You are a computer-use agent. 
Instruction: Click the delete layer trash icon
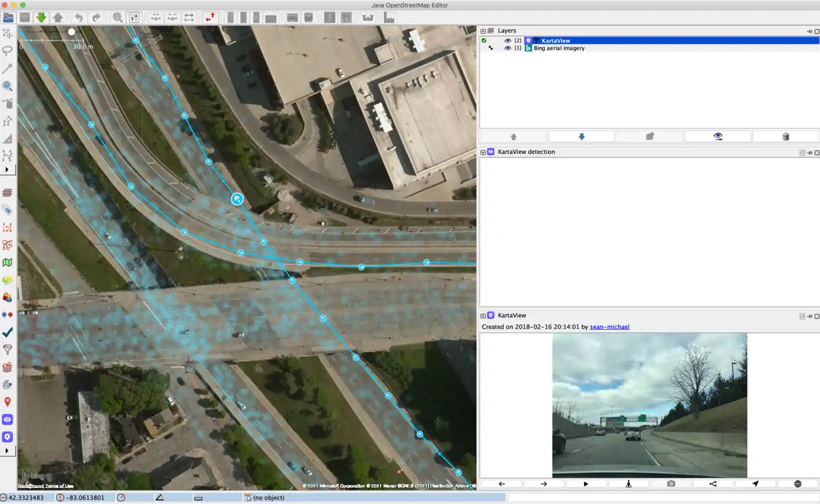click(x=785, y=136)
